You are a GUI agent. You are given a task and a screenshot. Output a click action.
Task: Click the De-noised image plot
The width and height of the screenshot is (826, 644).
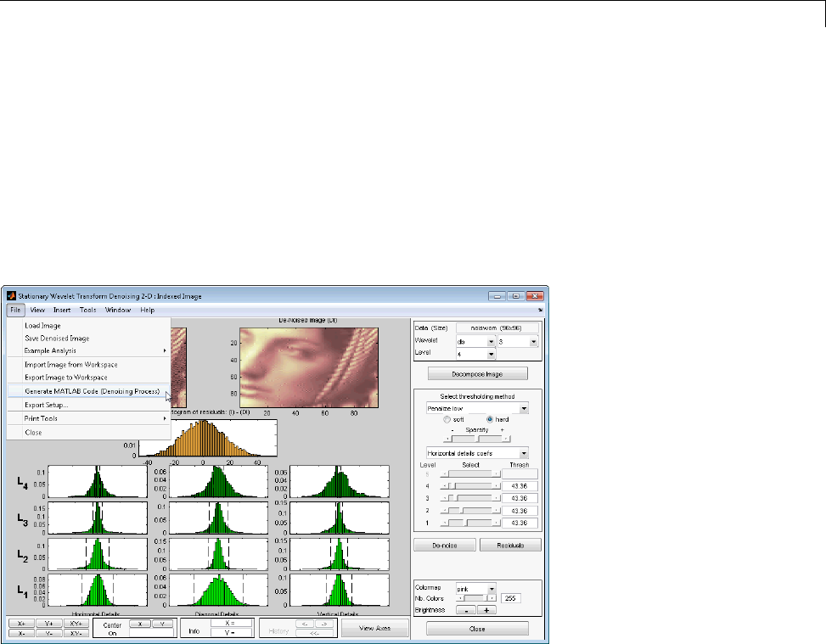pos(309,367)
